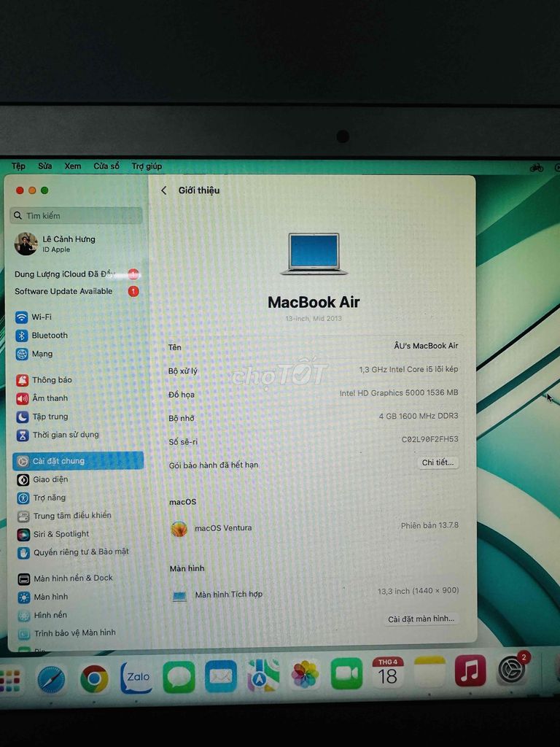Open Calendar showing 18 in Dock

click(x=388, y=672)
